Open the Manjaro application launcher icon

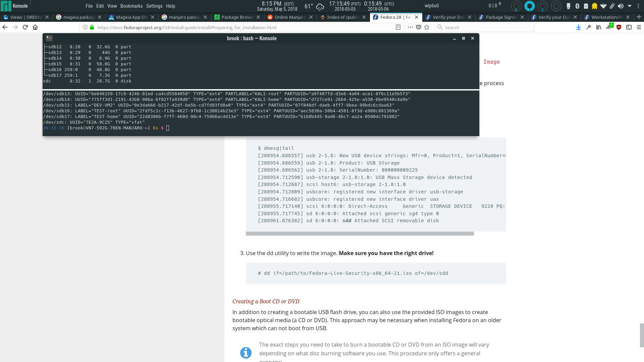coord(6,6)
